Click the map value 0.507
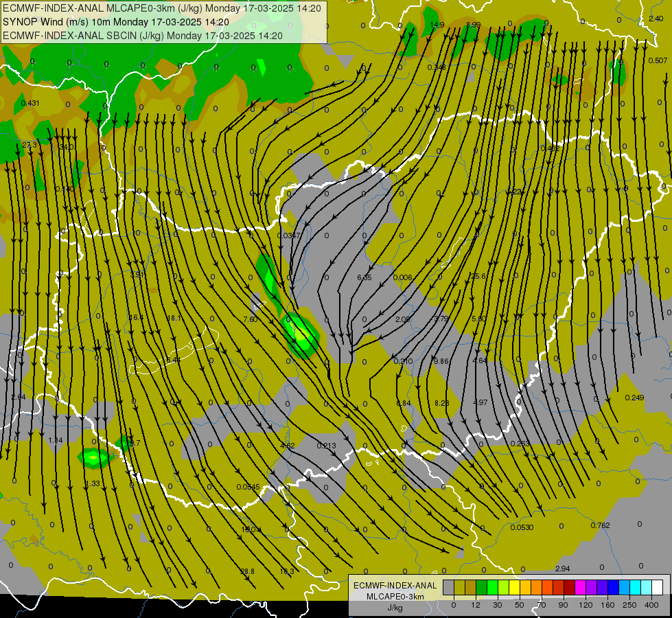The width and height of the screenshot is (672, 618). coord(658,60)
